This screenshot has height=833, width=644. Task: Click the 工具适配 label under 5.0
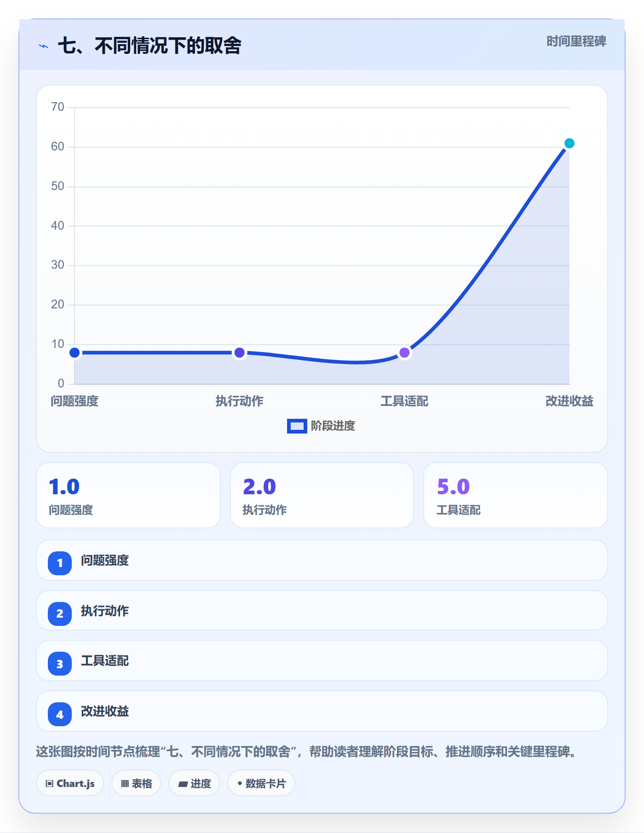[x=458, y=510]
